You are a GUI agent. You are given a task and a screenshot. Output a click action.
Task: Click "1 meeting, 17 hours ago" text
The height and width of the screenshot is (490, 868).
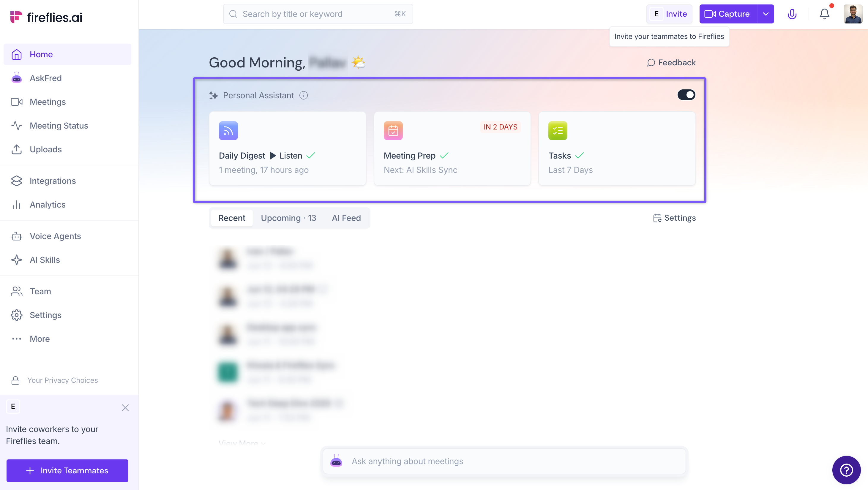[263, 170]
